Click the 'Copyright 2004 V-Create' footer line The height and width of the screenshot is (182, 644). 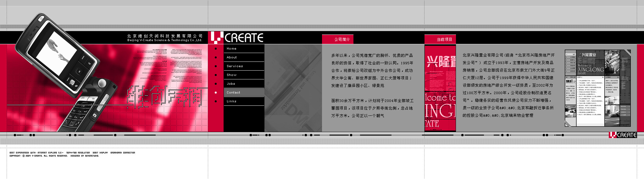pos(54,156)
